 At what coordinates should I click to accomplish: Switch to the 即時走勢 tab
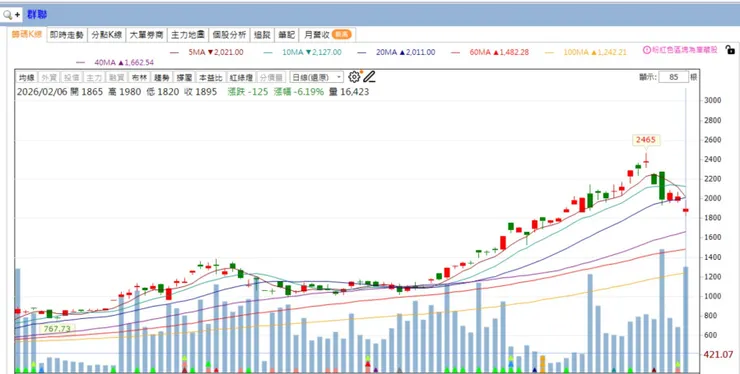67,34
